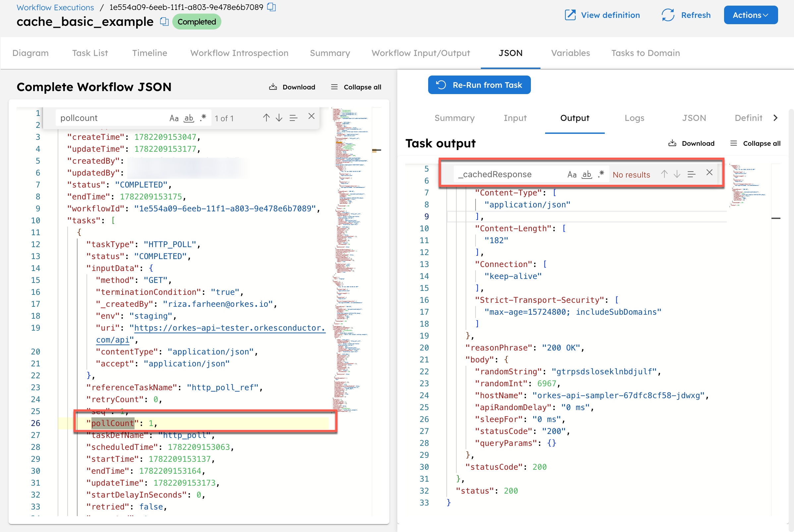Go to next match in _cachedResponse search

click(x=677, y=174)
